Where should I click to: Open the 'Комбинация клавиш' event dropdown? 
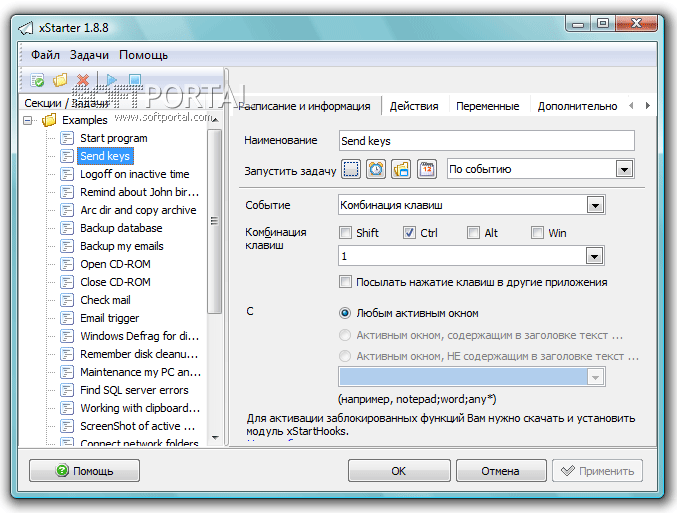coord(595,205)
